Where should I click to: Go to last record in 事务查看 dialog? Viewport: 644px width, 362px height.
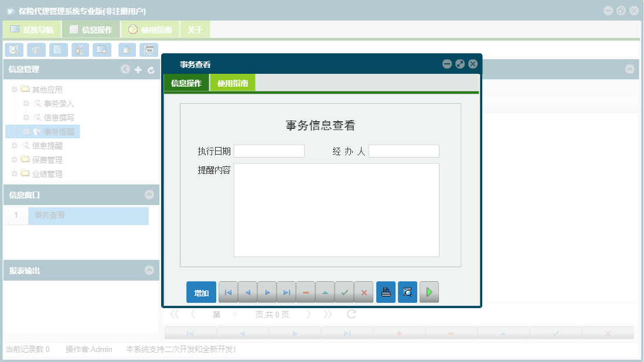(x=287, y=292)
